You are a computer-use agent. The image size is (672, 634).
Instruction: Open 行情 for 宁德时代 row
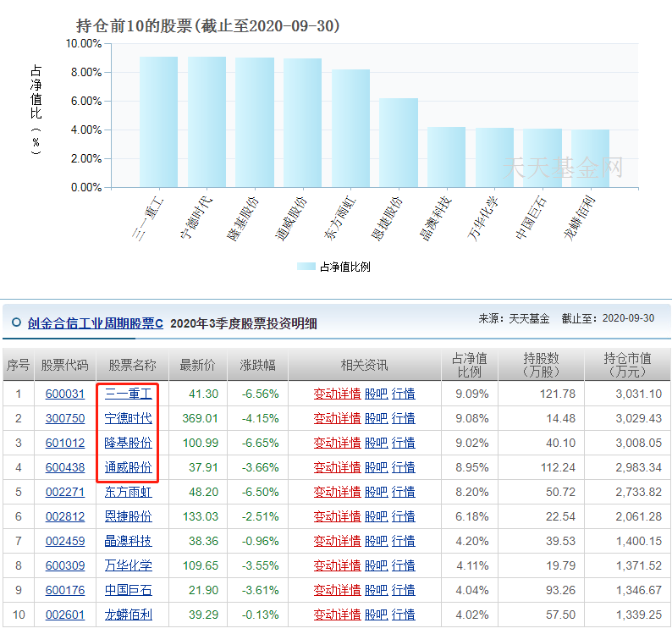pyautogui.click(x=404, y=418)
